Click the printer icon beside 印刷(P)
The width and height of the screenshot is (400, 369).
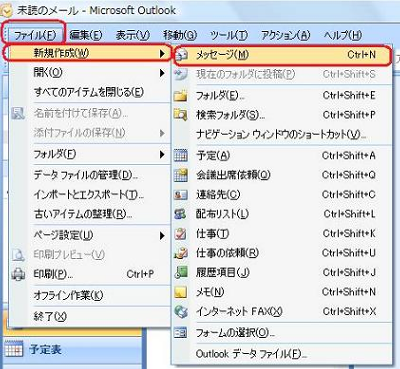(18, 274)
